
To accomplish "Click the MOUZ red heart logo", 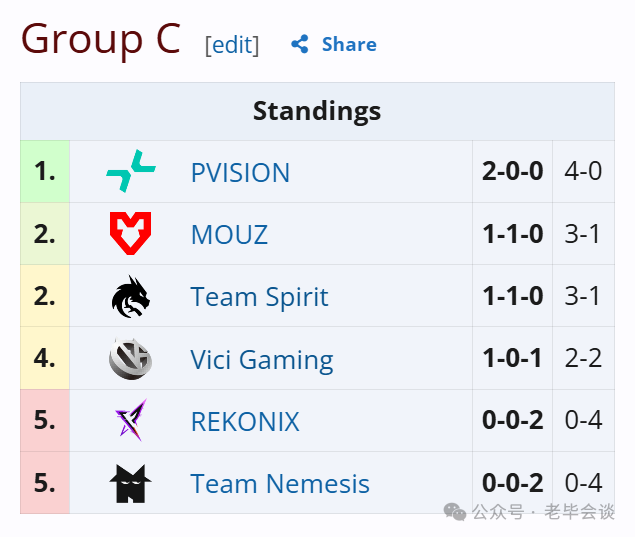I will pos(130,233).
